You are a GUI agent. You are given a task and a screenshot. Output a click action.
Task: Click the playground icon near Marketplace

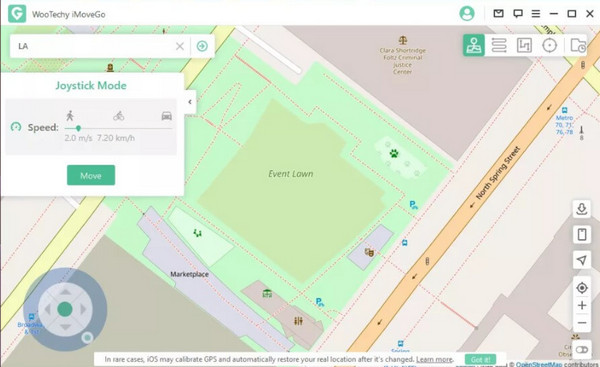pyautogui.click(x=197, y=232)
